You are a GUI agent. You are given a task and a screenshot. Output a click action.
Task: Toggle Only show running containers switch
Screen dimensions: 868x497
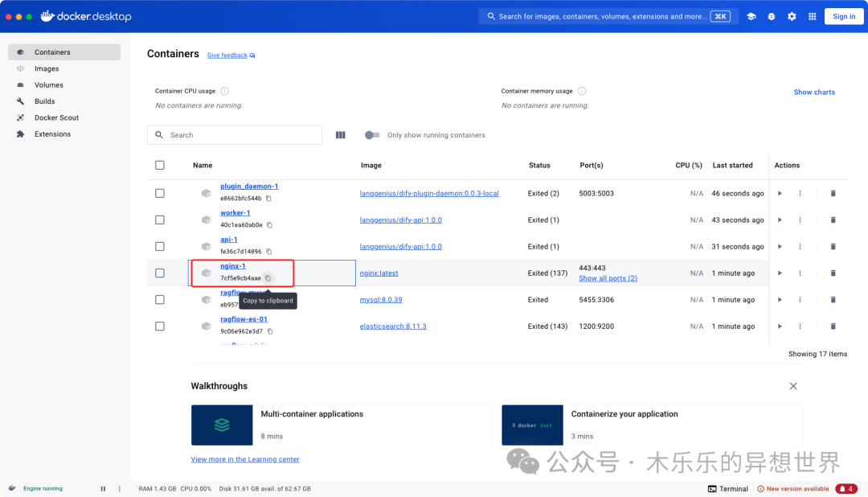click(x=372, y=135)
